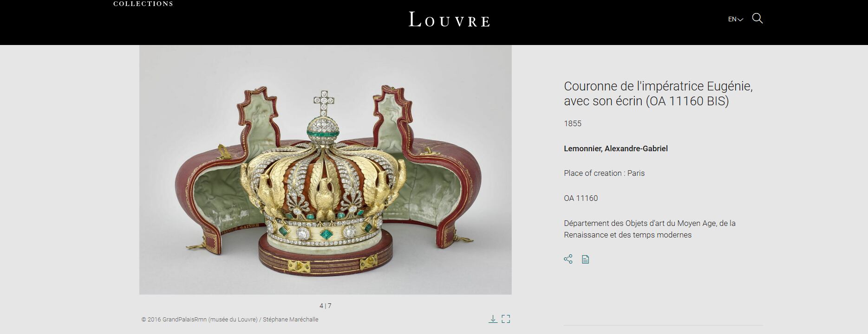868x334 pixels.
Task: Click the Département des Objets d'art text
Action: coord(650,229)
